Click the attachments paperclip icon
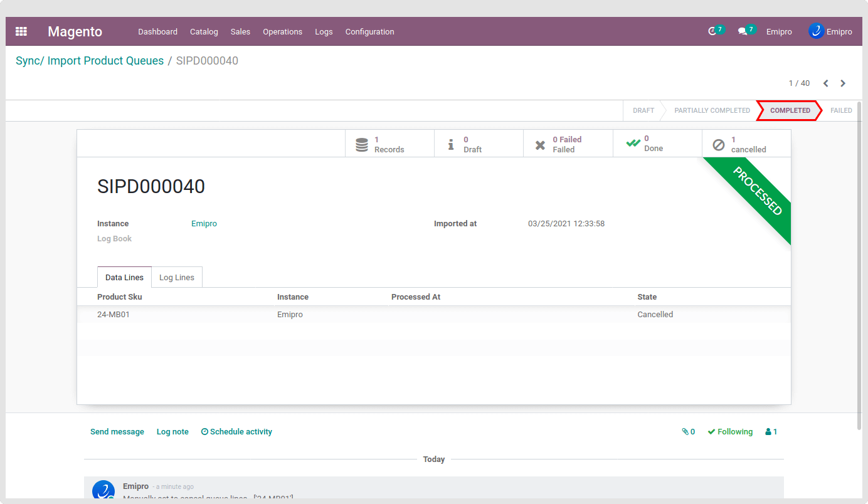Screen dimensions: 868x504 [685, 432]
